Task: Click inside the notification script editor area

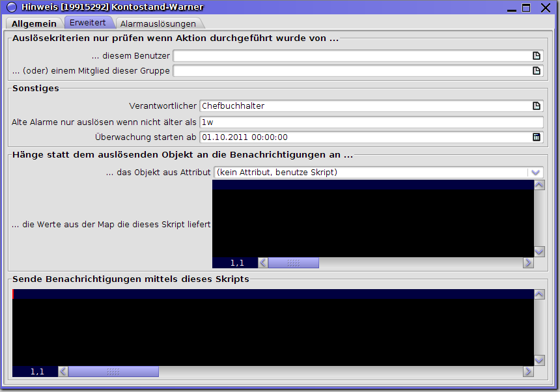Action: pos(273,332)
